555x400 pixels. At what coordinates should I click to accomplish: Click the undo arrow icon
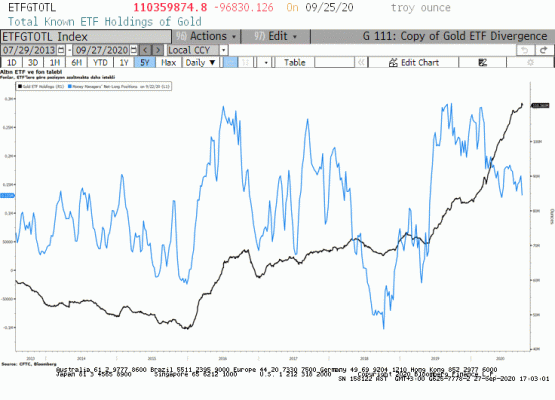[x=525, y=50]
